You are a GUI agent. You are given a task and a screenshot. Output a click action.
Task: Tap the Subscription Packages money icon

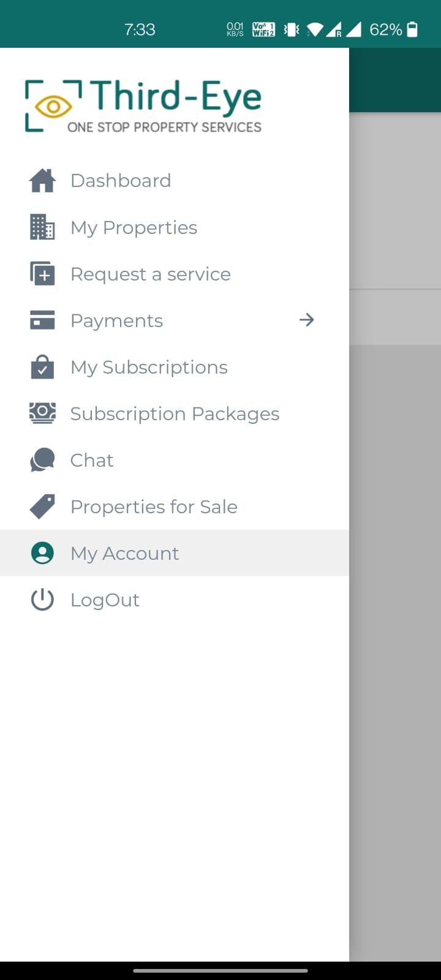tap(42, 413)
